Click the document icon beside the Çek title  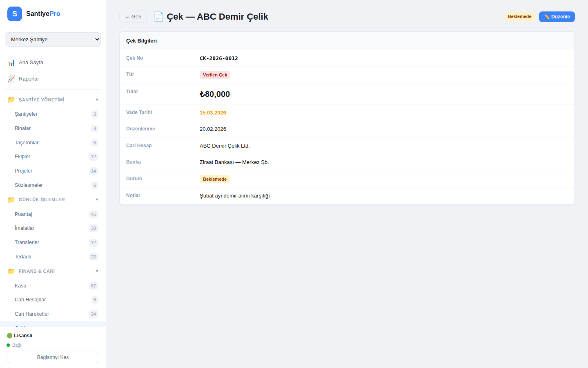(158, 17)
